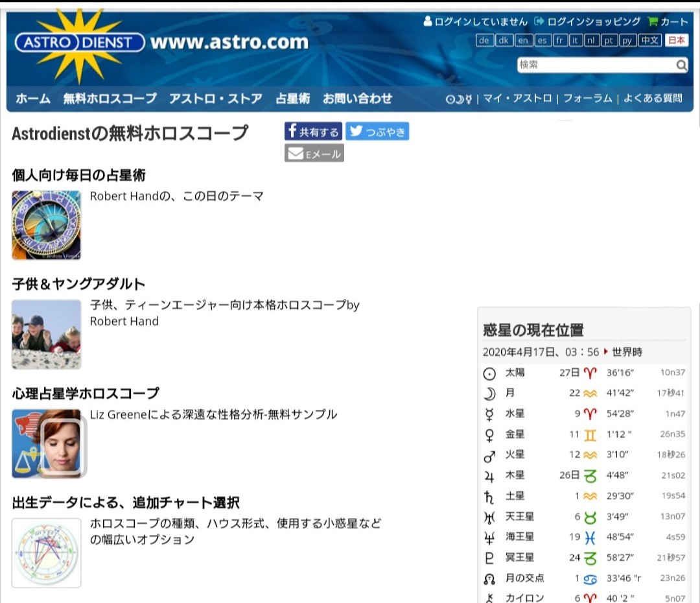Click the lunar node symbol in planet table
700x603 pixels.
tap(489, 579)
